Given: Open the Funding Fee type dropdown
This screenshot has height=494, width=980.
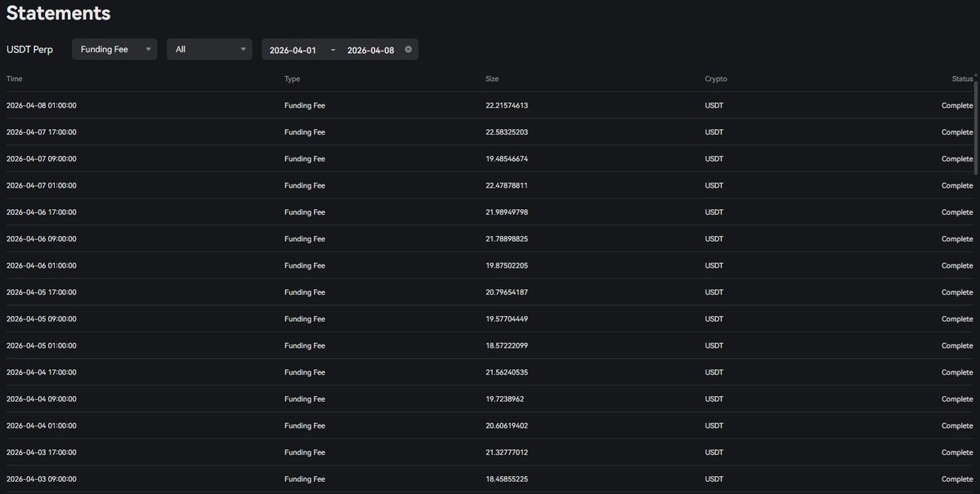Looking at the screenshot, I should click(x=114, y=49).
